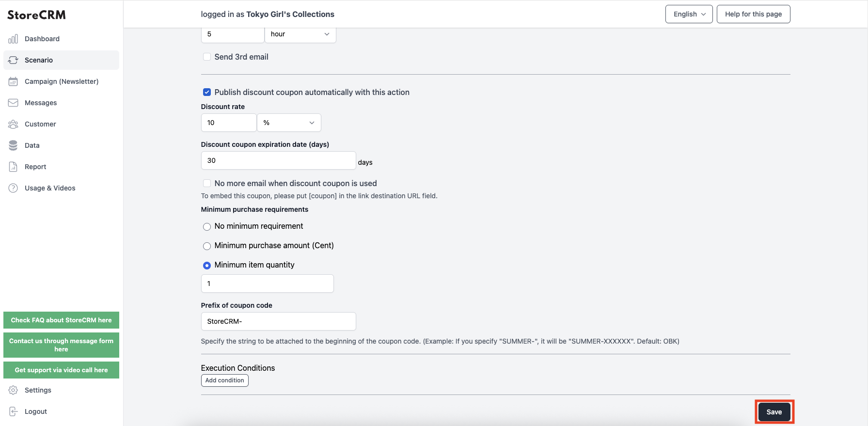Click the Save button

click(x=774, y=412)
